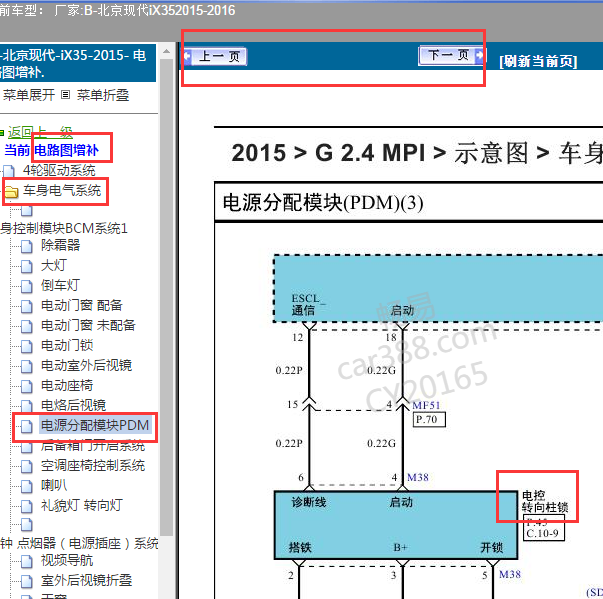The width and height of the screenshot is (603, 599).
Task: Open the 倒车灯 wiring diagram
Action: (60, 285)
